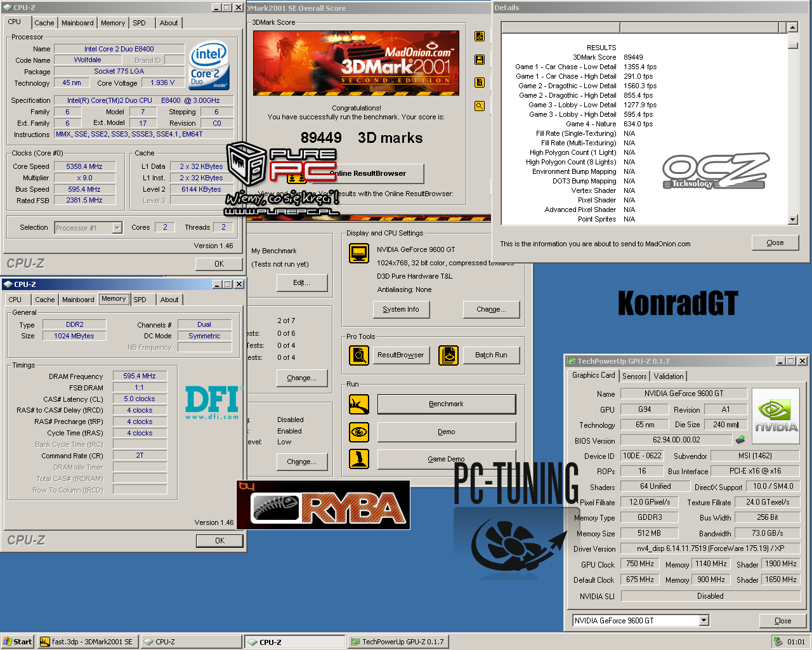
Task: Click Change in Display and CPU Settings
Action: coord(492,309)
